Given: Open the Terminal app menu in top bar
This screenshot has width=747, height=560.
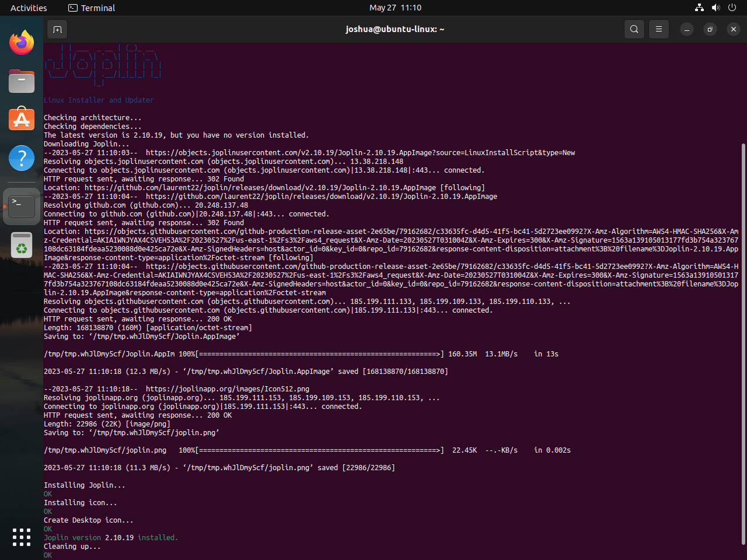Looking at the screenshot, I should pos(92,8).
